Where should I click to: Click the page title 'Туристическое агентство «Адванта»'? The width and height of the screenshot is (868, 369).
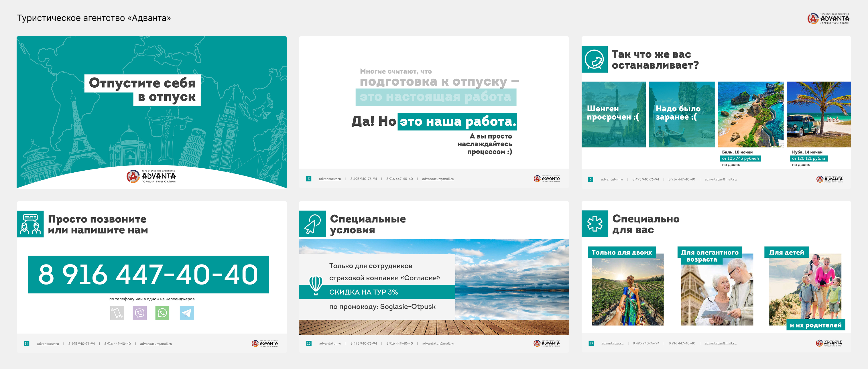[94, 18]
